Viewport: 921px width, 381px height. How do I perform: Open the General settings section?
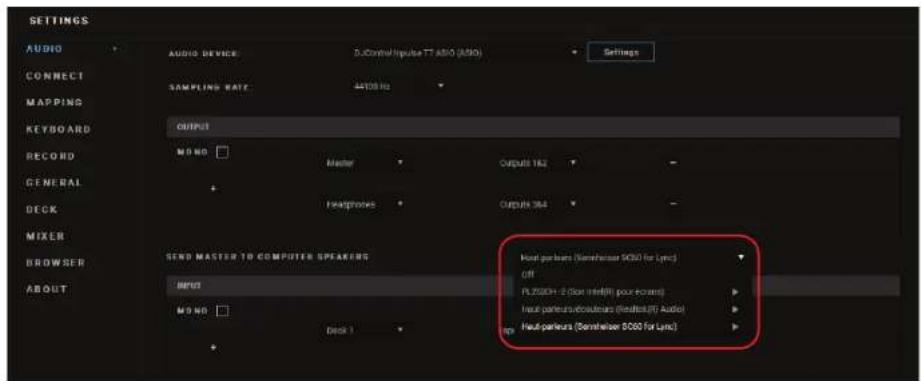point(54,183)
